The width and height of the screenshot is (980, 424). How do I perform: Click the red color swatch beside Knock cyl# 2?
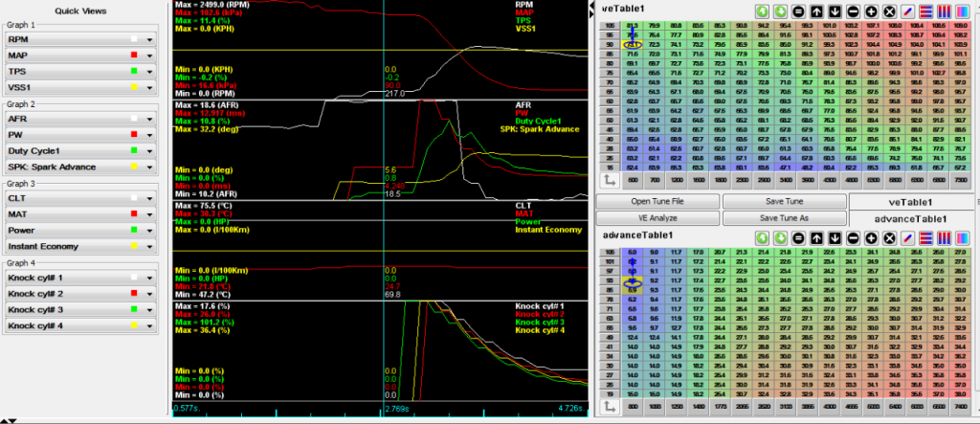134,294
